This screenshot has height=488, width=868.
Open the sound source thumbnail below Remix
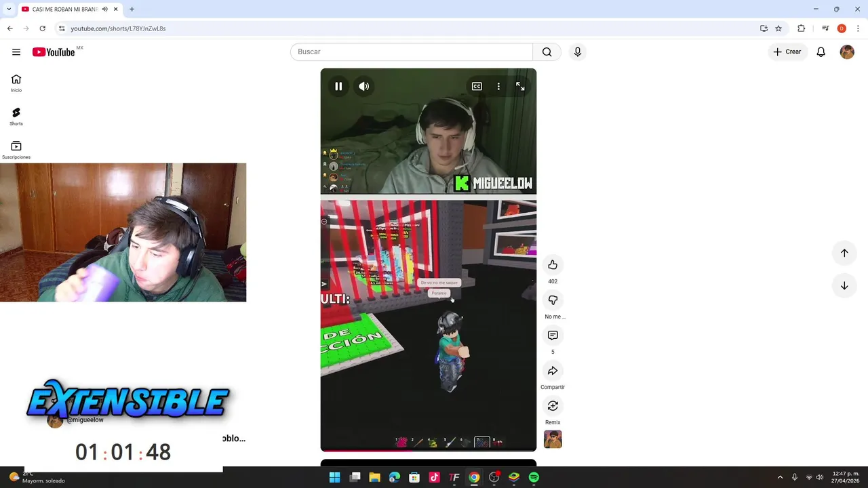(x=553, y=439)
